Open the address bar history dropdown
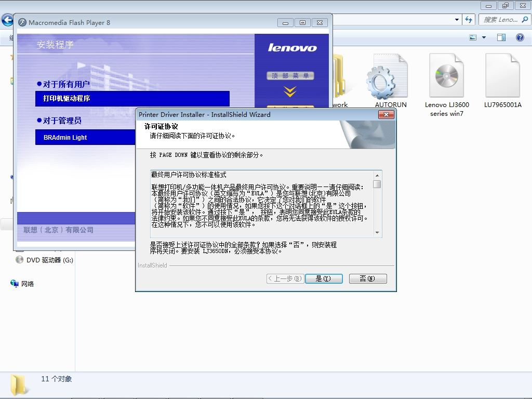The width and height of the screenshot is (532, 399). point(457,20)
